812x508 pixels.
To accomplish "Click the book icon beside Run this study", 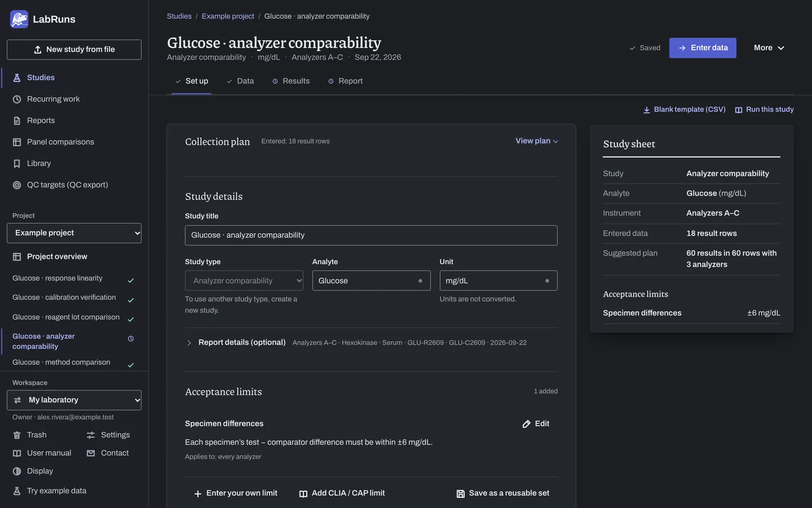I will coord(739,110).
